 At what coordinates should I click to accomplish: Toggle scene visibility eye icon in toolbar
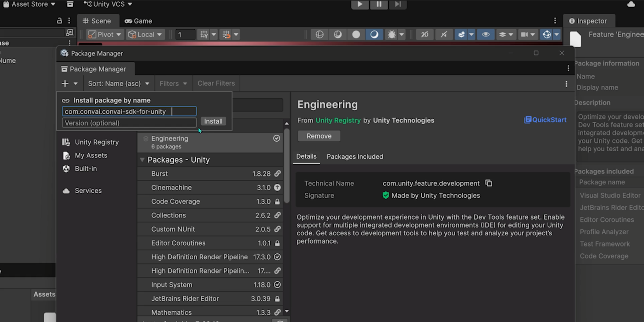(x=486, y=35)
